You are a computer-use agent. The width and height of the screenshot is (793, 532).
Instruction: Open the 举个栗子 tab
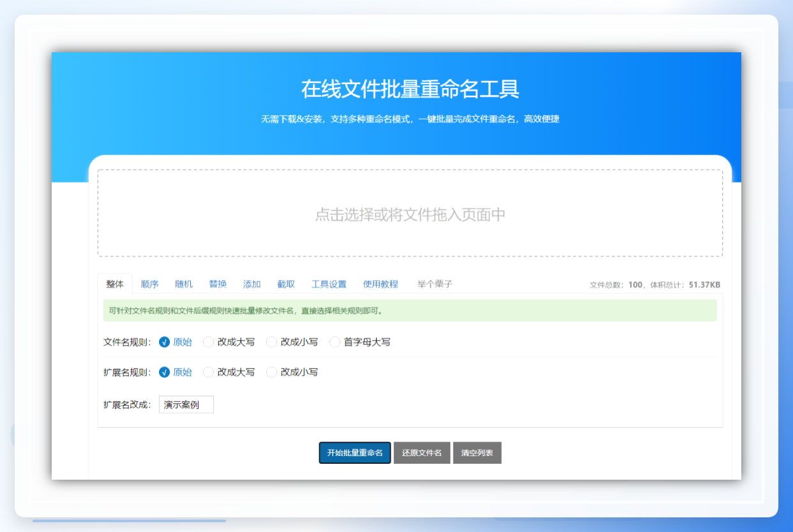coord(435,284)
